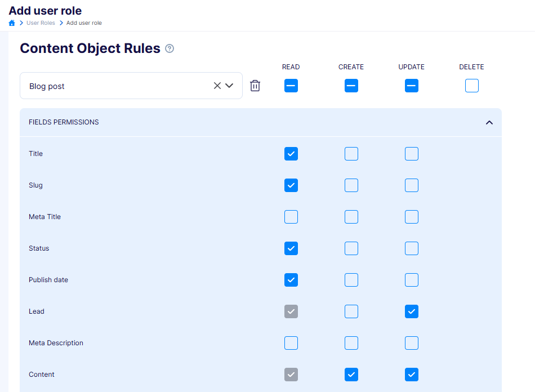Image resolution: width=535 pixels, height=392 pixels.
Task: Enable the DELETE checkbox for Blog post
Action: (472, 86)
